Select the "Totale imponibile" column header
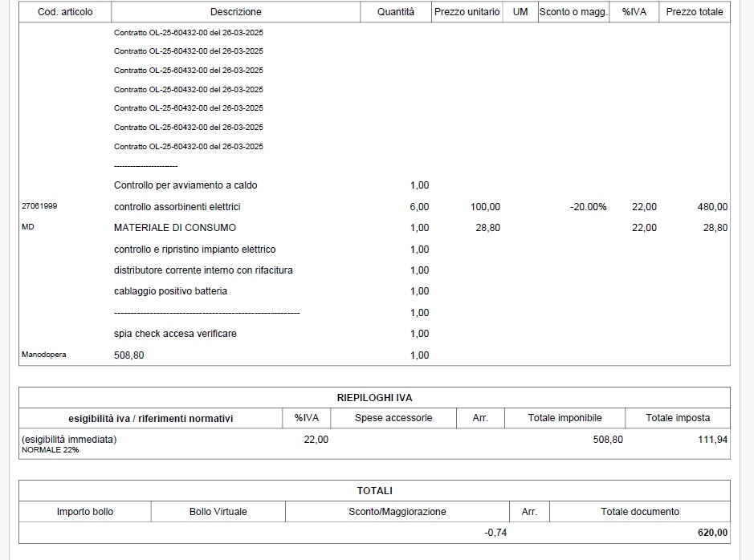The height and width of the screenshot is (560, 754). [x=564, y=418]
